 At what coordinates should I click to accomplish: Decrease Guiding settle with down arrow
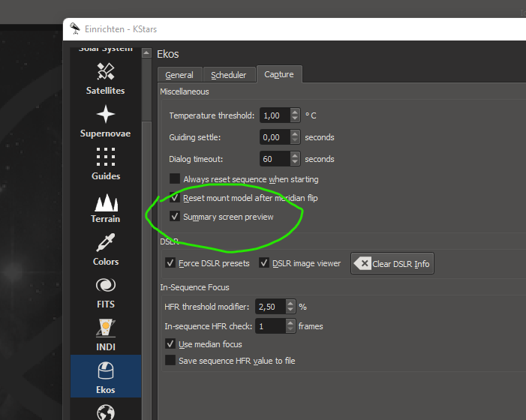tap(295, 140)
